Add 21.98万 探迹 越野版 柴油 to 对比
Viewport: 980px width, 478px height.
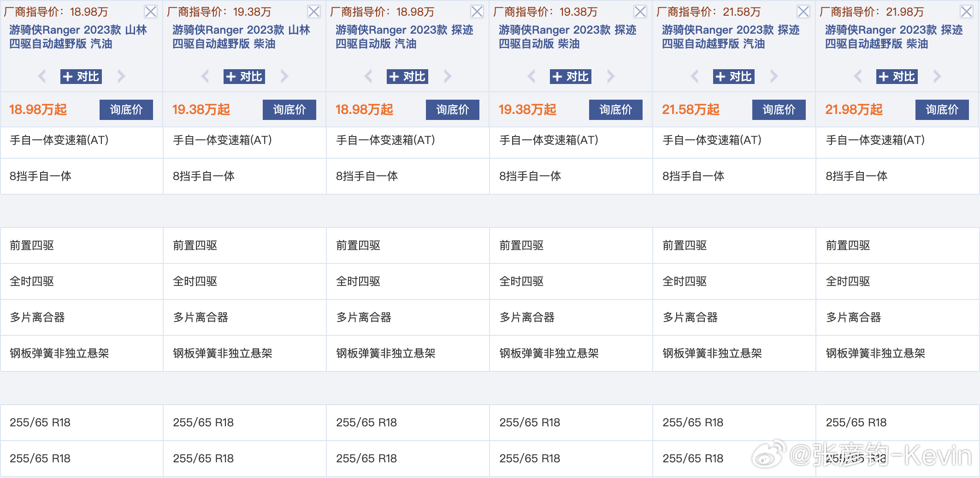tap(897, 77)
